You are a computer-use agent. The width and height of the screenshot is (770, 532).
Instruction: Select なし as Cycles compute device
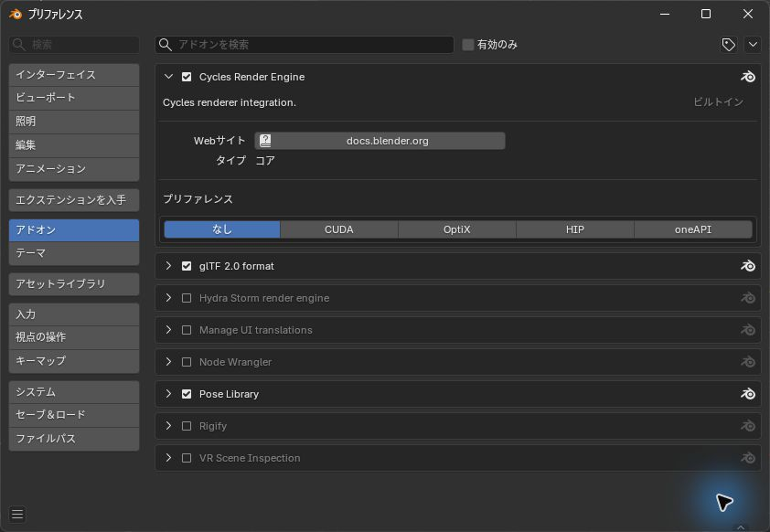click(x=222, y=229)
